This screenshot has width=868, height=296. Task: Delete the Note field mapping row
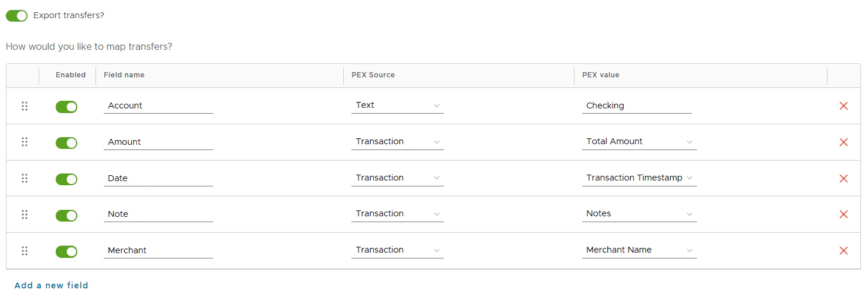[x=843, y=215]
